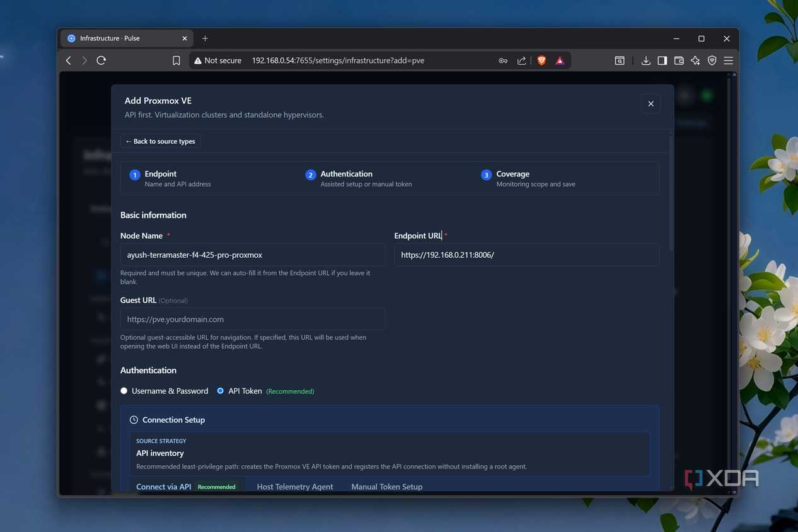Click the API inventory source strategy card

pyautogui.click(x=390, y=454)
